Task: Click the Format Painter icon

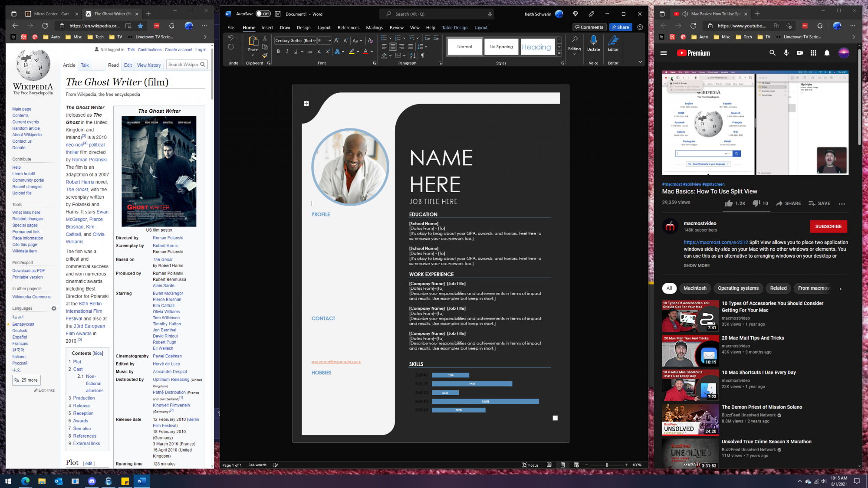Action: (x=265, y=55)
